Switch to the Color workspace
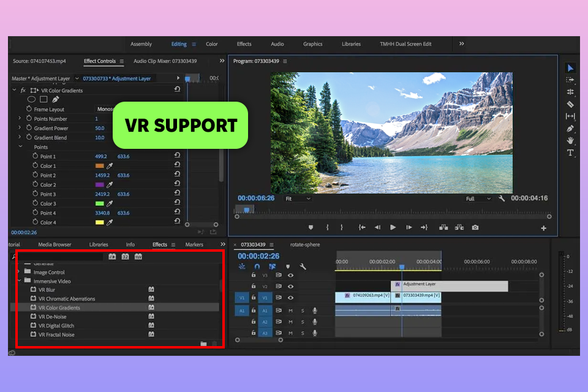Viewport: 588px width, 392px height. pos(211,44)
